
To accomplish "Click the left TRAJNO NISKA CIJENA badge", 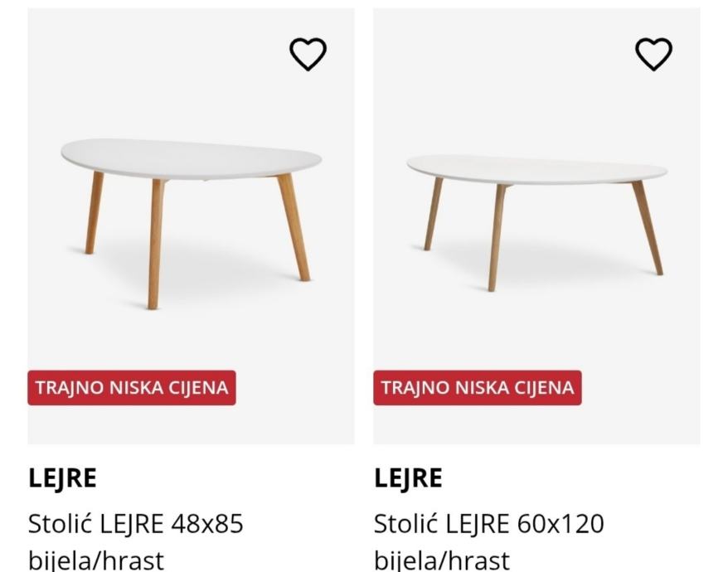I will click(x=132, y=388).
